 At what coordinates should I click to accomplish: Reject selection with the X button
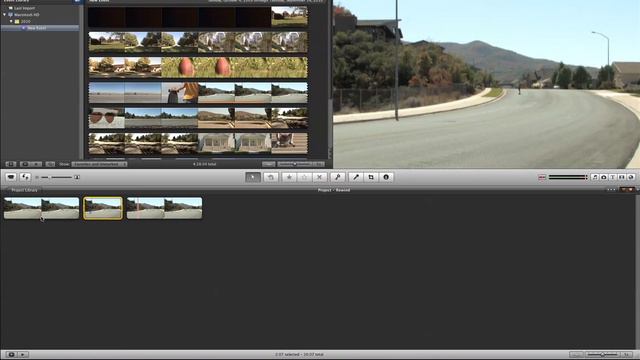(x=320, y=177)
